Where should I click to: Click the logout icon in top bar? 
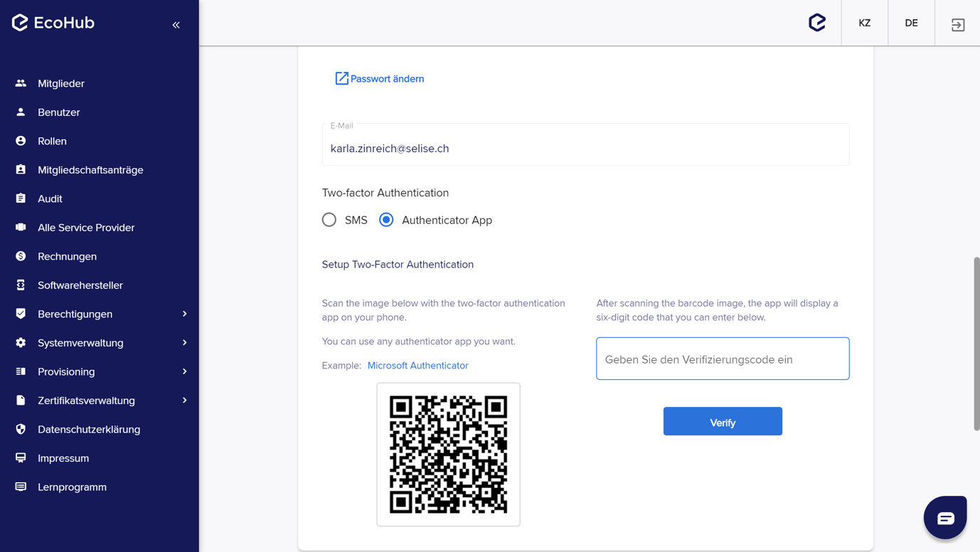click(958, 25)
